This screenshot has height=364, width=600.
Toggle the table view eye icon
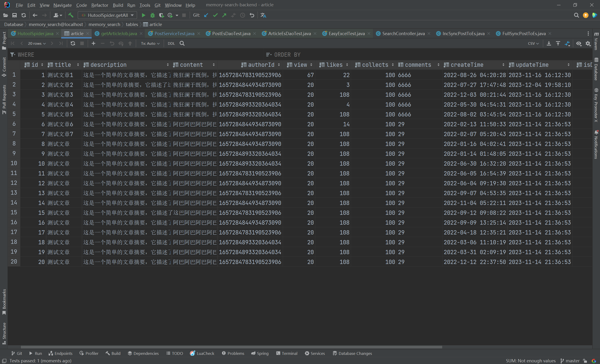click(579, 43)
